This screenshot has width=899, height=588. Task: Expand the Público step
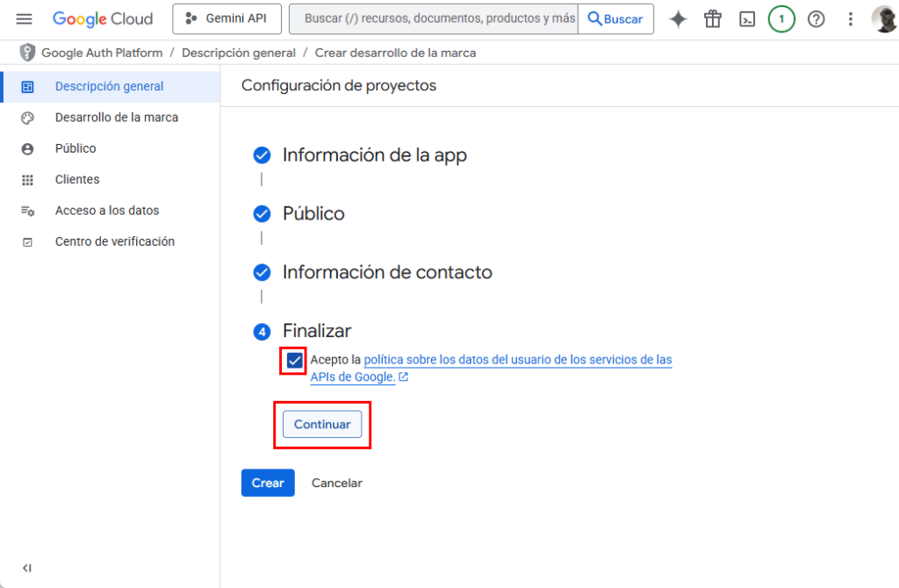pos(313,213)
